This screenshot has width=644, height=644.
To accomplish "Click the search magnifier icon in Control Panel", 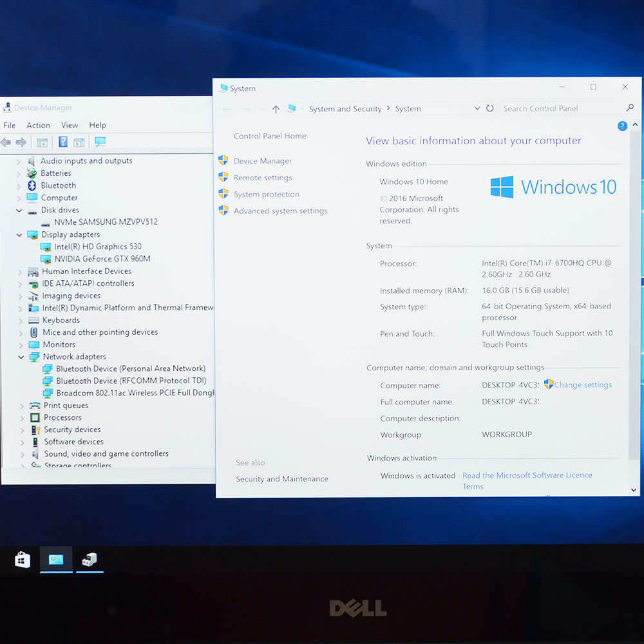I will [630, 108].
